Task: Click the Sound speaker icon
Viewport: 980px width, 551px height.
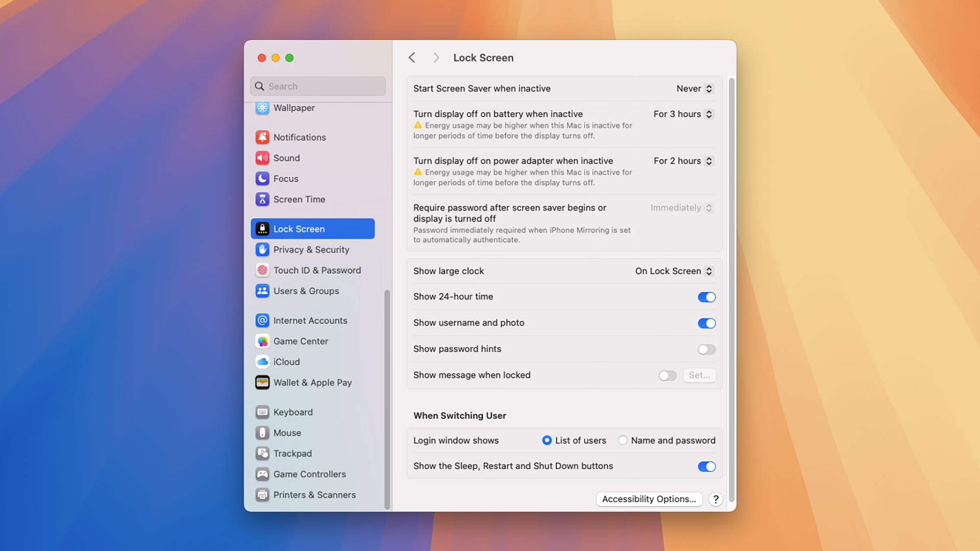Action: pos(262,158)
